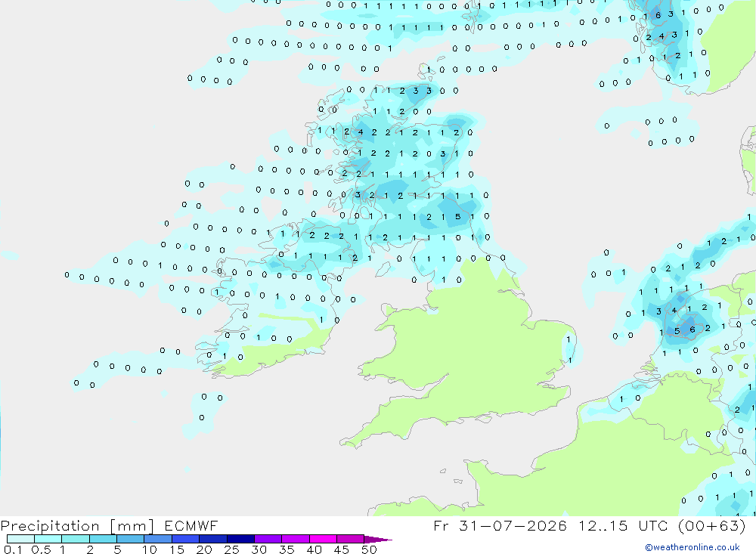Select the 30–35 mm legend color

pos(268,539)
